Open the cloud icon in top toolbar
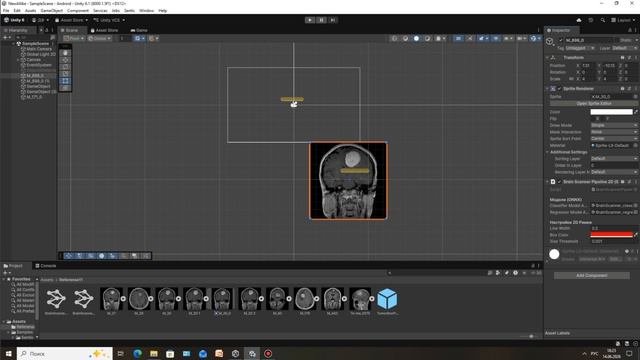This screenshot has width=640, height=360. pyautogui.click(x=579, y=20)
